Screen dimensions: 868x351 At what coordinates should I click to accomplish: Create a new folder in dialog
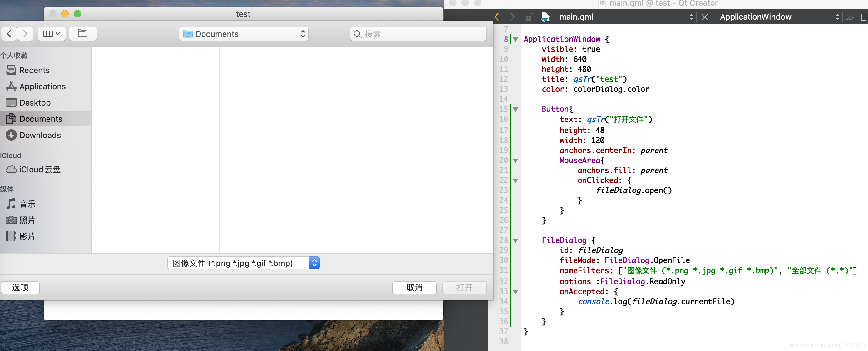(83, 34)
